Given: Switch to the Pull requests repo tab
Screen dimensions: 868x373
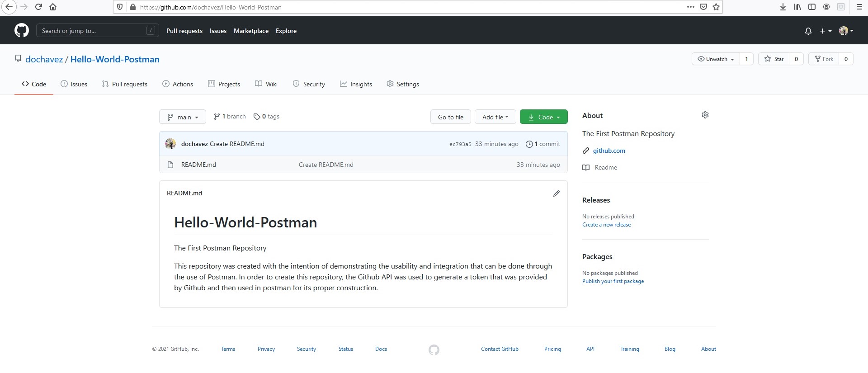Looking at the screenshot, I should [125, 84].
